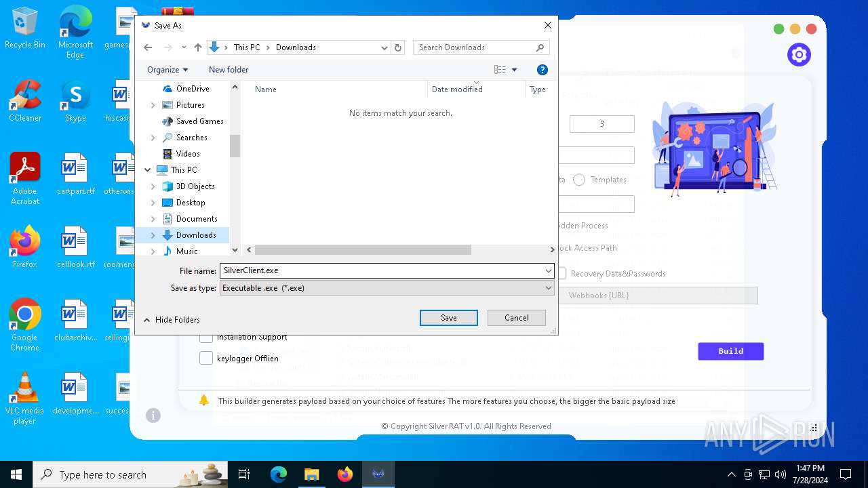Select Videos in the navigation tree
Image resolution: width=868 pixels, height=488 pixels.
188,154
